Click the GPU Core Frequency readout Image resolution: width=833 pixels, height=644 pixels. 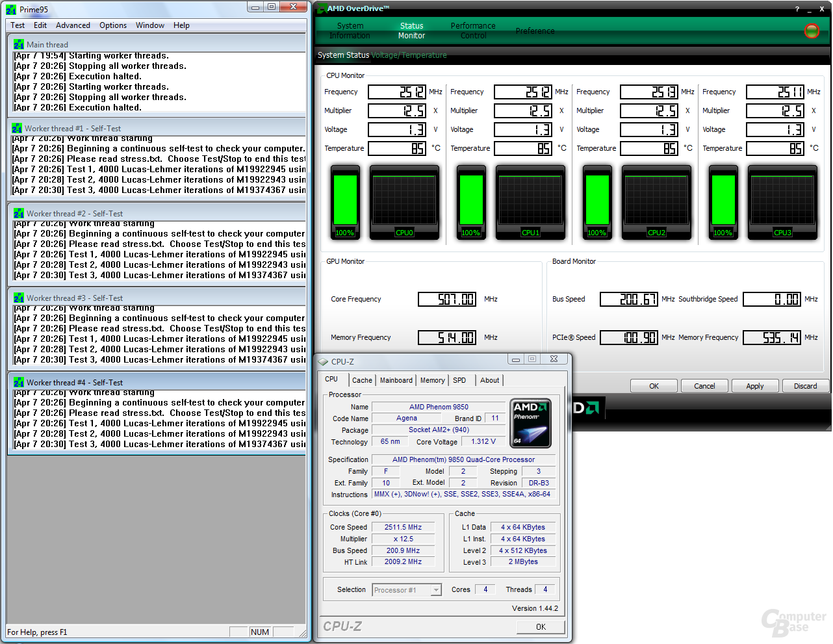click(x=447, y=299)
